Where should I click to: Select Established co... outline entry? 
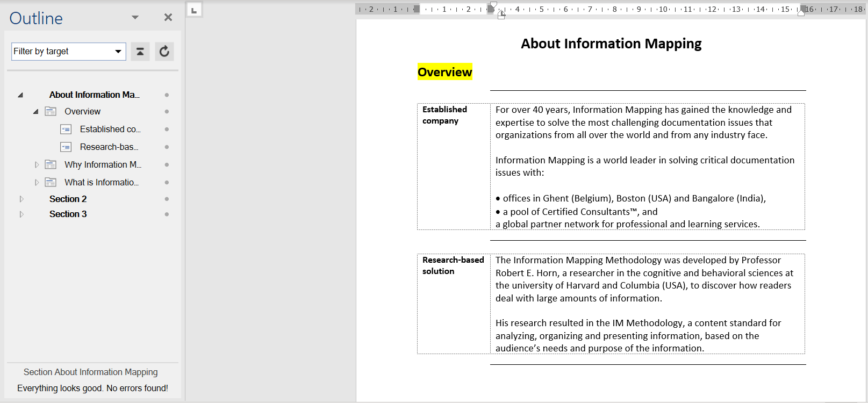pos(110,129)
